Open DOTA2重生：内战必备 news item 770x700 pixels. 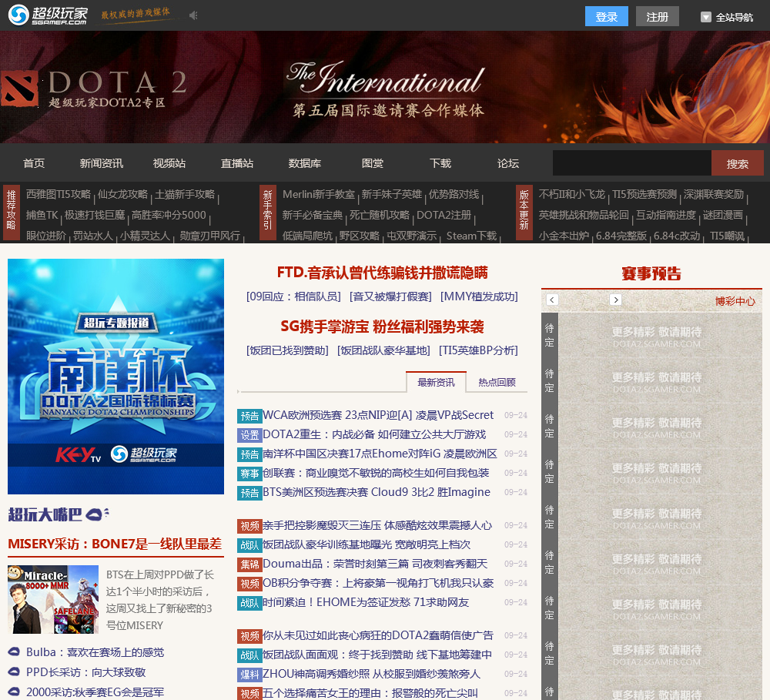coord(374,434)
